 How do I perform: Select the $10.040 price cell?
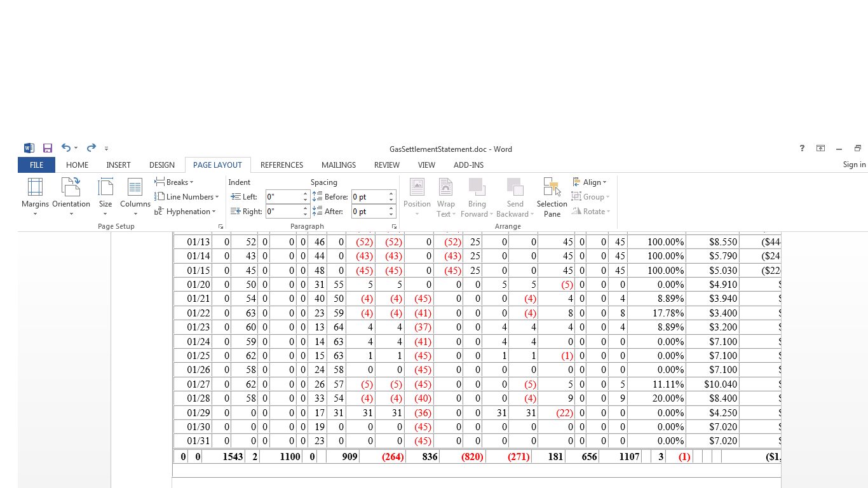pos(721,384)
